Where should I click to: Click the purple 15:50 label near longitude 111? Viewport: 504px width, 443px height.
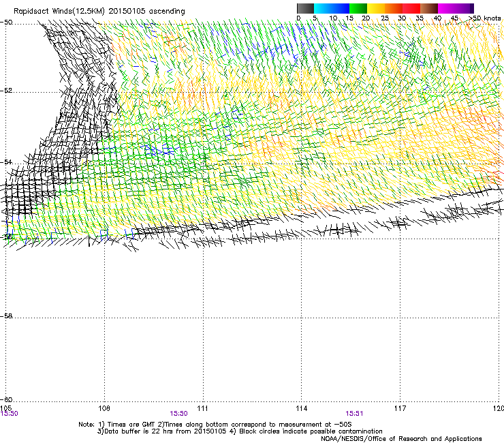tap(178, 414)
